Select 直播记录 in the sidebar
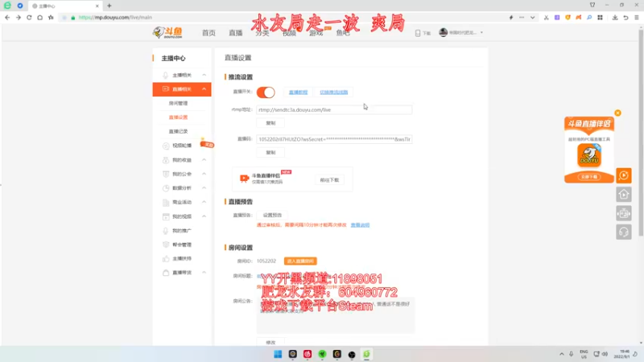The width and height of the screenshot is (644, 362). coord(178,131)
